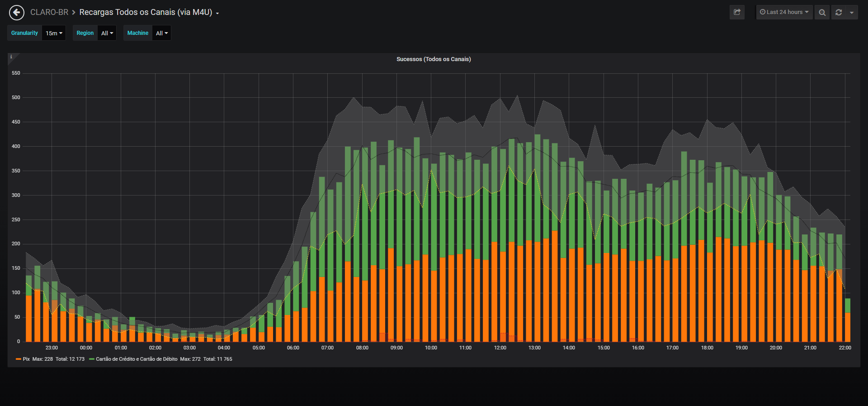Open the 'Recargas Todos os Canais (via M4U)' dashboard picker

click(149, 12)
